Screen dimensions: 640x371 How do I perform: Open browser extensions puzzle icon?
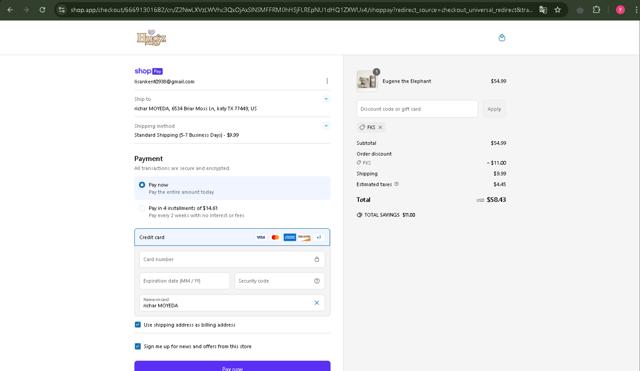coord(596,10)
